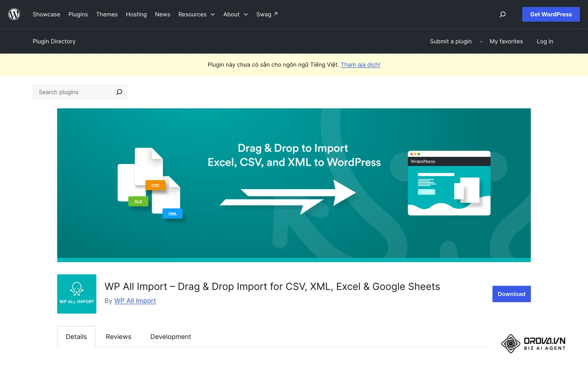Screen dimensions: 588x368
Task: Click Submit a plugin link
Action: 451,41
